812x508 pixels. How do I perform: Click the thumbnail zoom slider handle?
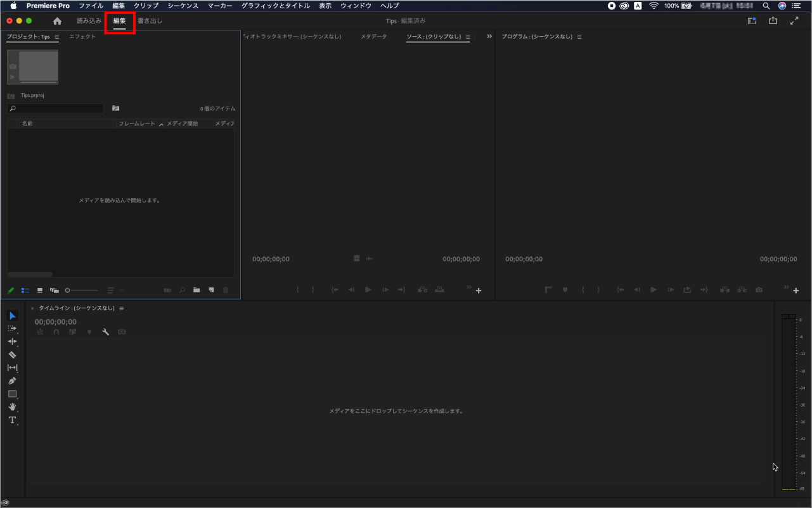(68, 290)
